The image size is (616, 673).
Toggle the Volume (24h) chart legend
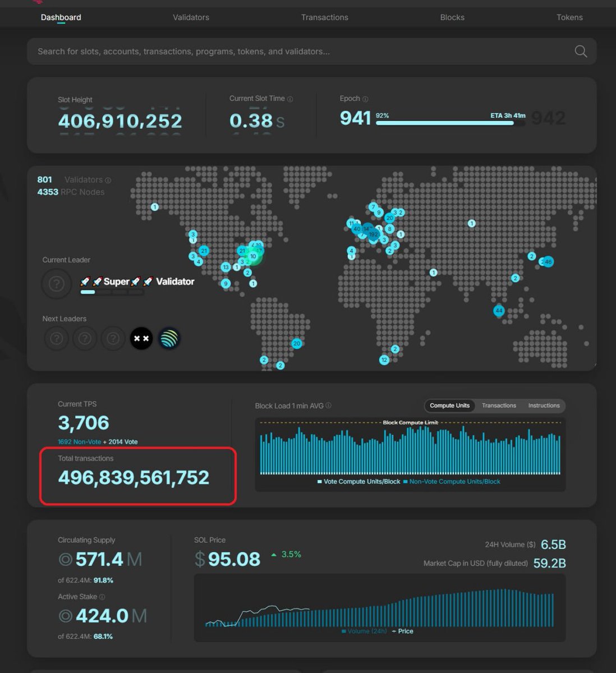[364, 631]
